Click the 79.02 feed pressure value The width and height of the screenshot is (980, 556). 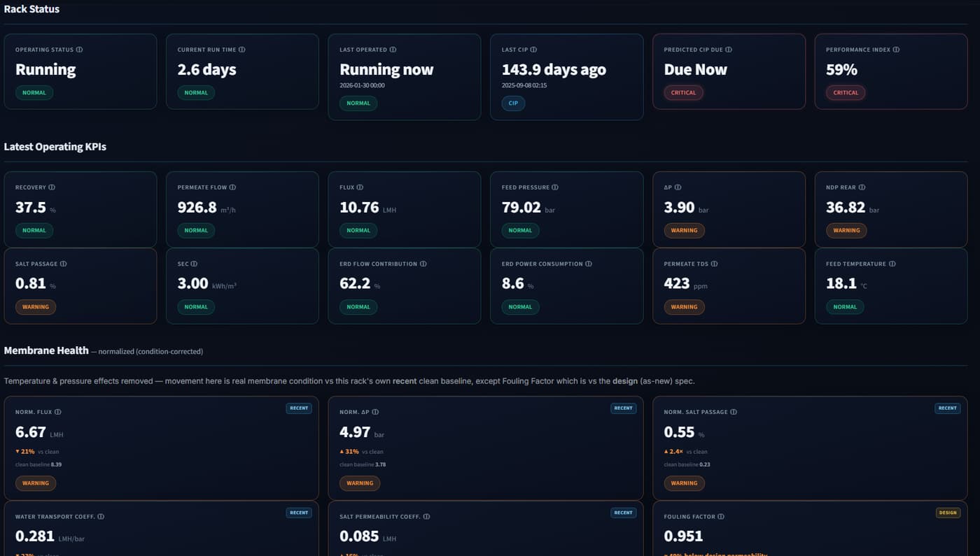[521, 208]
